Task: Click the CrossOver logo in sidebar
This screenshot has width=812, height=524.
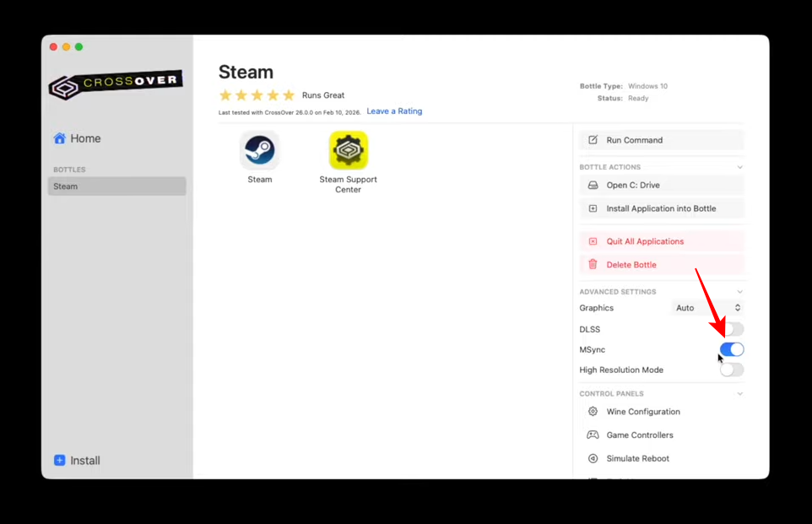Action: (116, 84)
